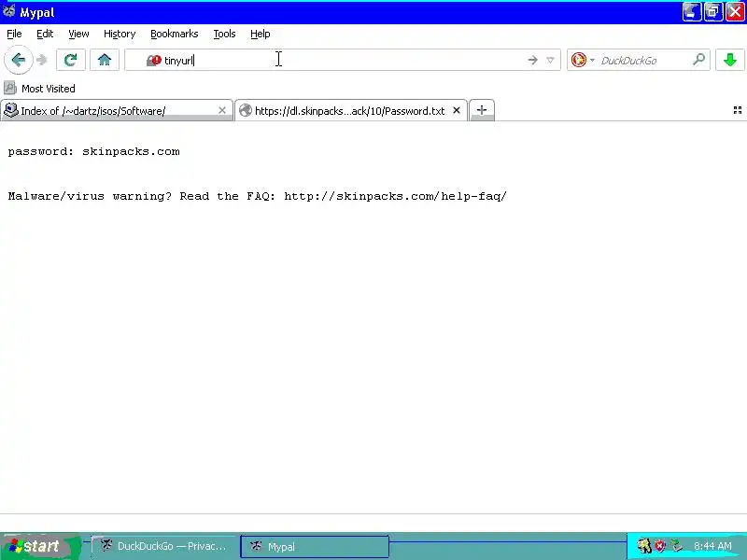Open the Bookmarks menu
Image resolution: width=747 pixels, height=560 pixels.
pos(175,34)
